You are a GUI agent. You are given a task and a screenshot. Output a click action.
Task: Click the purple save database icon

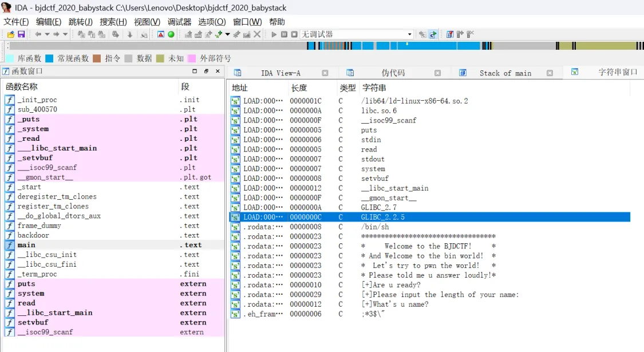[21, 34]
